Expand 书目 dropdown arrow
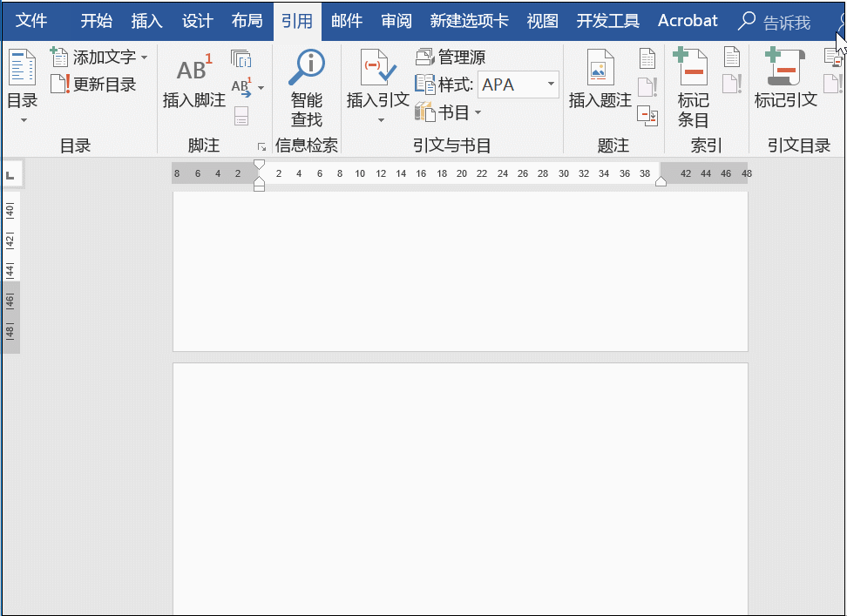Image resolution: width=847 pixels, height=616 pixels. (x=478, y=112)
